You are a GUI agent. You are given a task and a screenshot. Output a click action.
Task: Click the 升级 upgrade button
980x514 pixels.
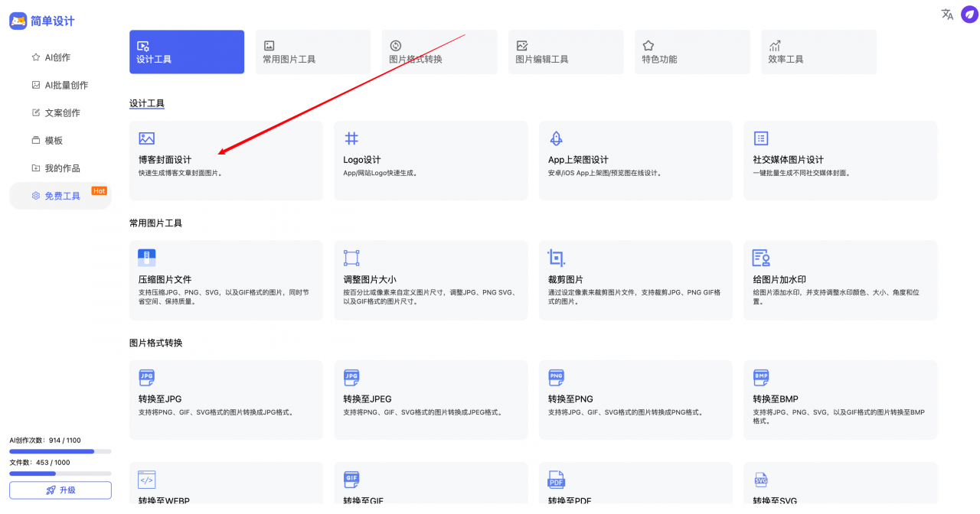[x=60, y=490]
